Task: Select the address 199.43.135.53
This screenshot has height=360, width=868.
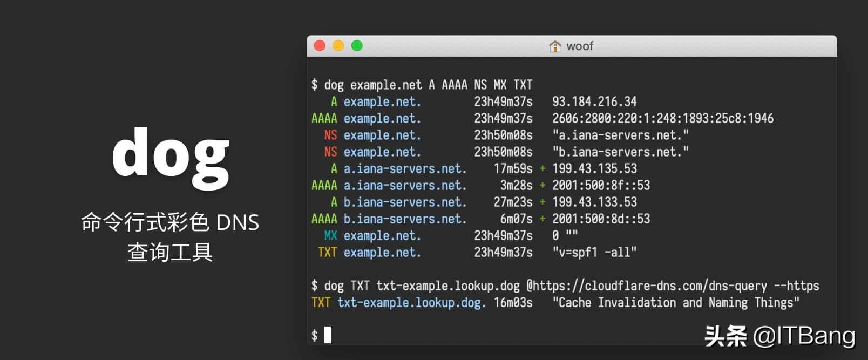Action: pyautogui.click(x=594, y=168)
